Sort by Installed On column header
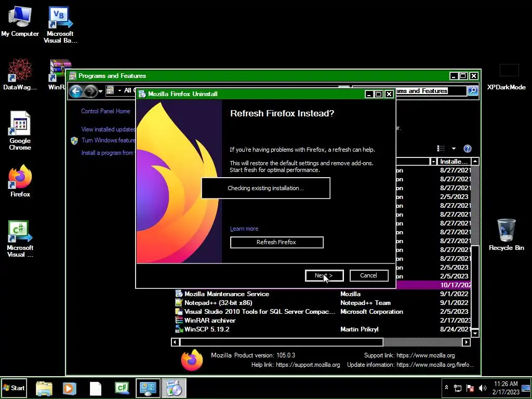Screen dimensions: 532x399 tap(454, 162)
